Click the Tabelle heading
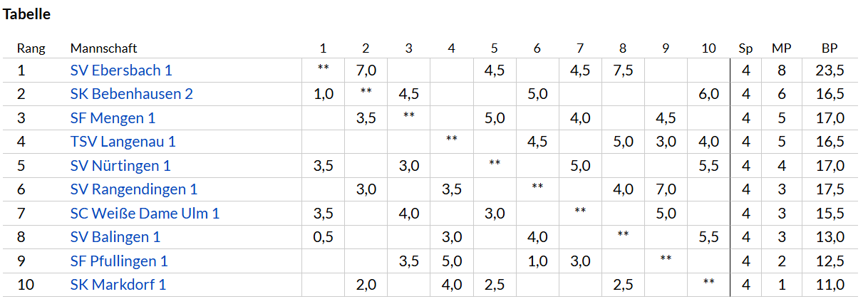The image size is (868, 304). click(27, 14)
